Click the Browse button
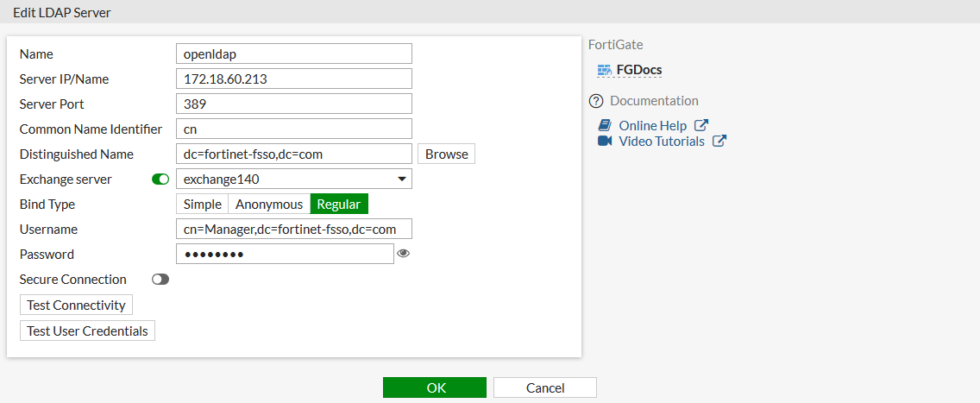Image resolution: width=980 pixels, height=403 pixels. [447, 154]
